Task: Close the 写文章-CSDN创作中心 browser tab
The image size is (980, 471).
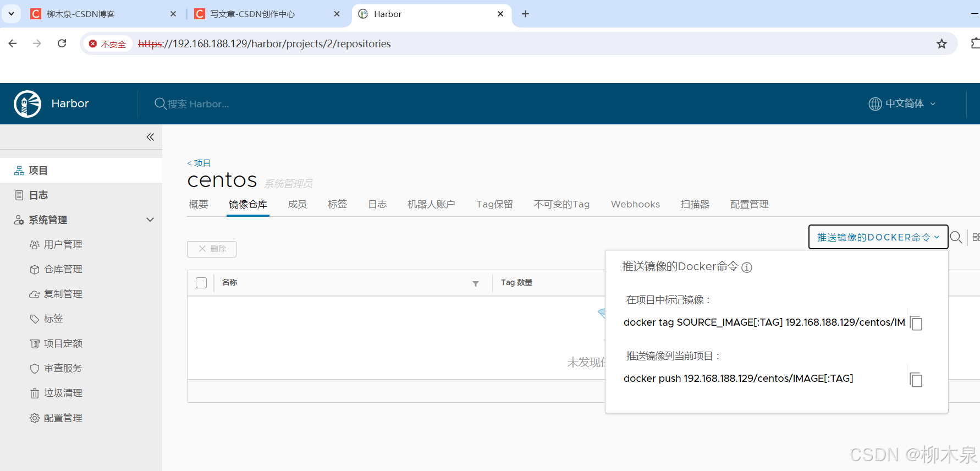Action: pos(337,14)
